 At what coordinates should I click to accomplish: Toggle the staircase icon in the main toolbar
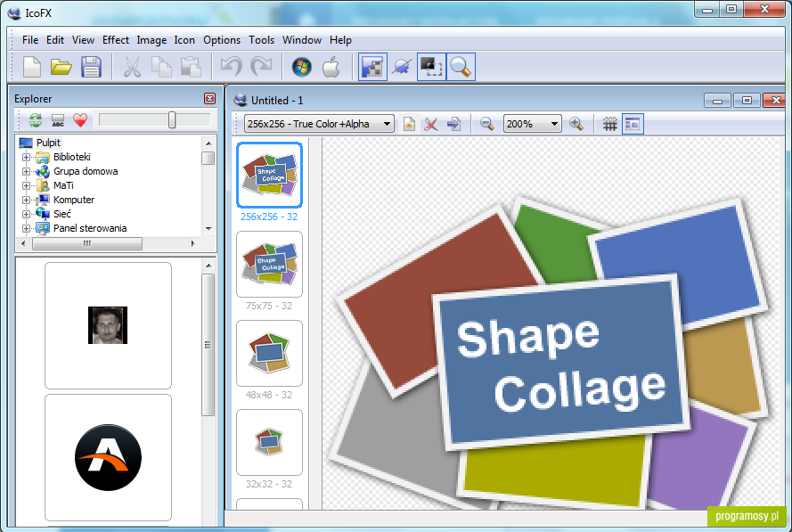point(372,67)
